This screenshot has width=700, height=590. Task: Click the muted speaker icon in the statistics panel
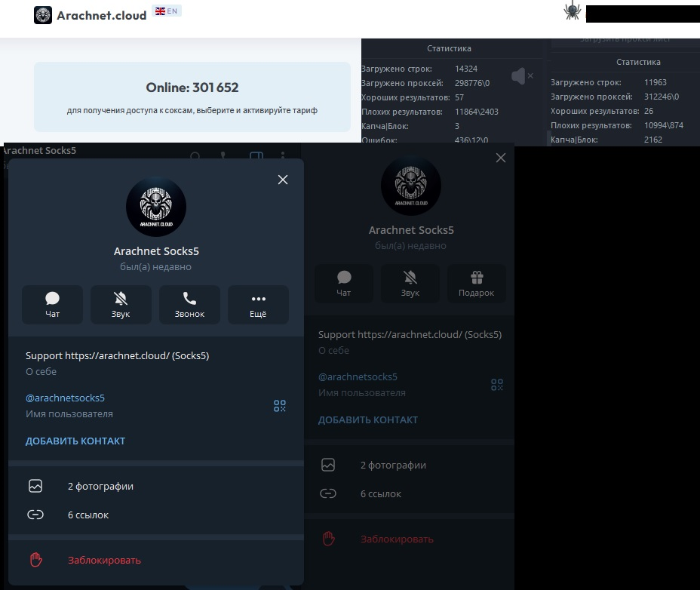(521, 76)
